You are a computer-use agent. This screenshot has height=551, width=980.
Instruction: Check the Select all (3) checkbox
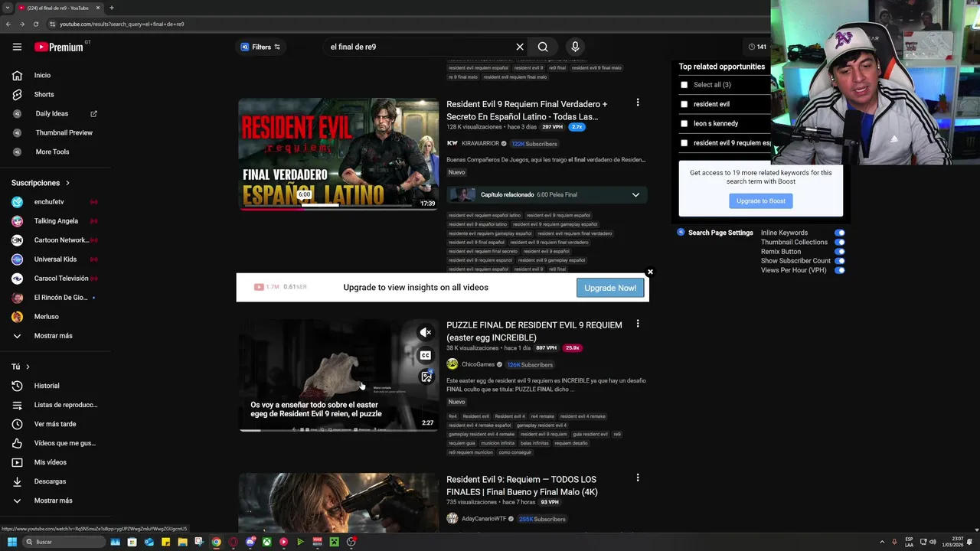pos(684,85)
